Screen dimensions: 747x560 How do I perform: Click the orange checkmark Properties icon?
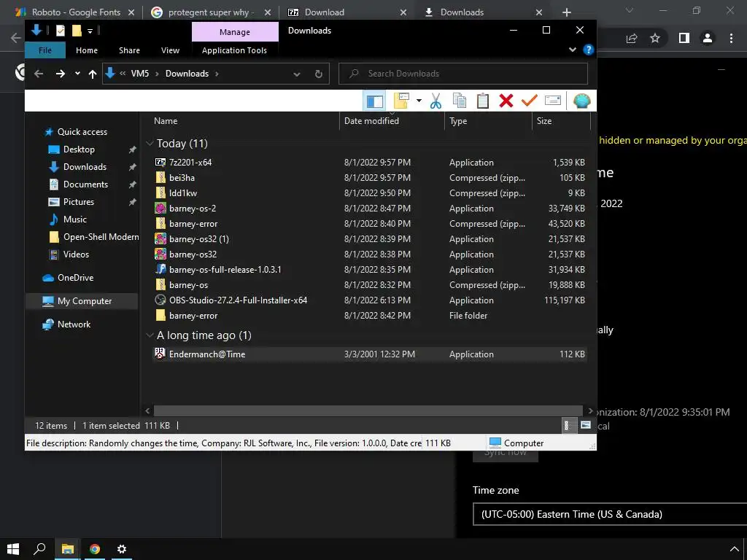(x=530, y=101)
